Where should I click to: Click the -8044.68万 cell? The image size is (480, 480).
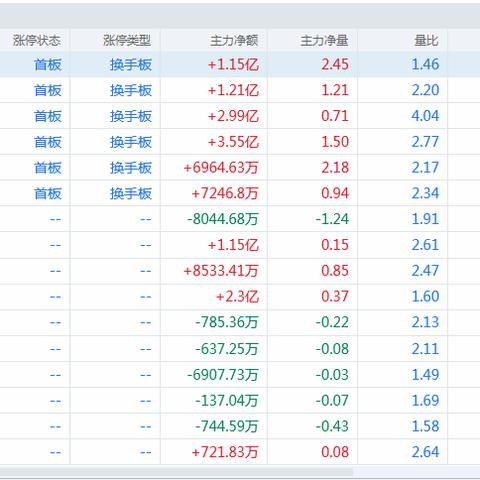coord(223,219)
